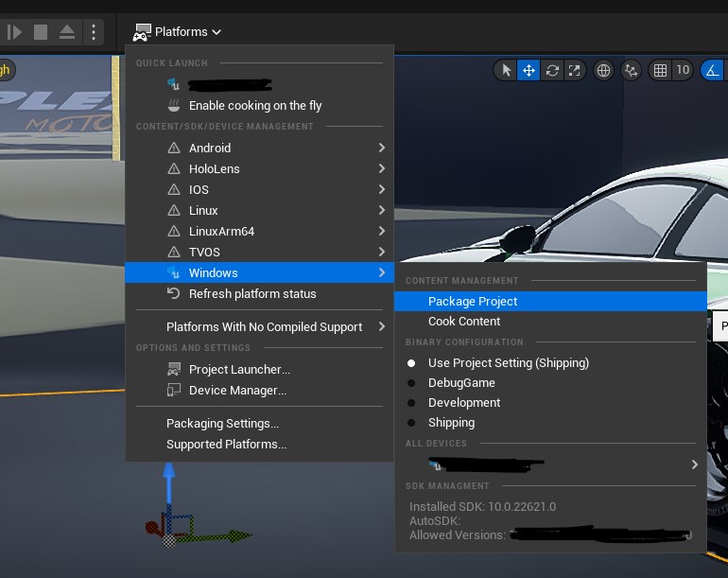Collapse the Platforms dropdown
The image size is (728, 578).
(x=217, y=32)
